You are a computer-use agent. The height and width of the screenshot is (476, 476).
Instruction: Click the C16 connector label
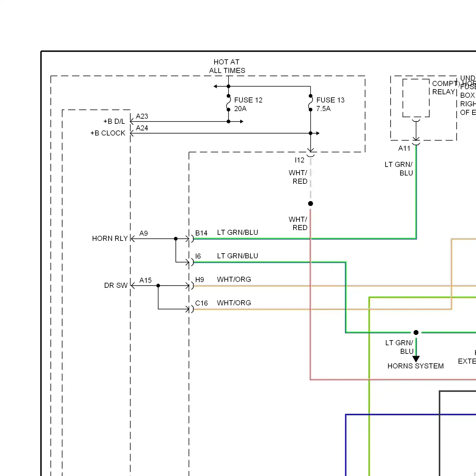click(202, 303)
